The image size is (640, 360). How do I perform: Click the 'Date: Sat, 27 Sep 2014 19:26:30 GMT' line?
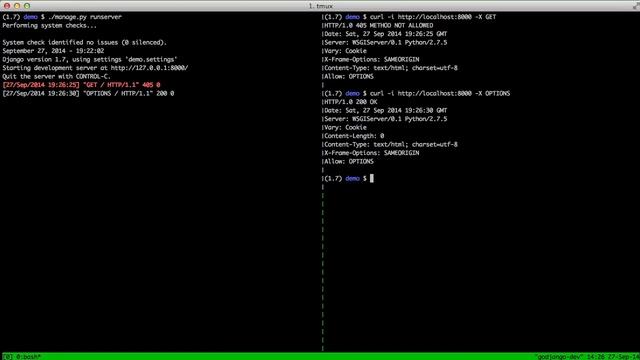click(386, 111)
